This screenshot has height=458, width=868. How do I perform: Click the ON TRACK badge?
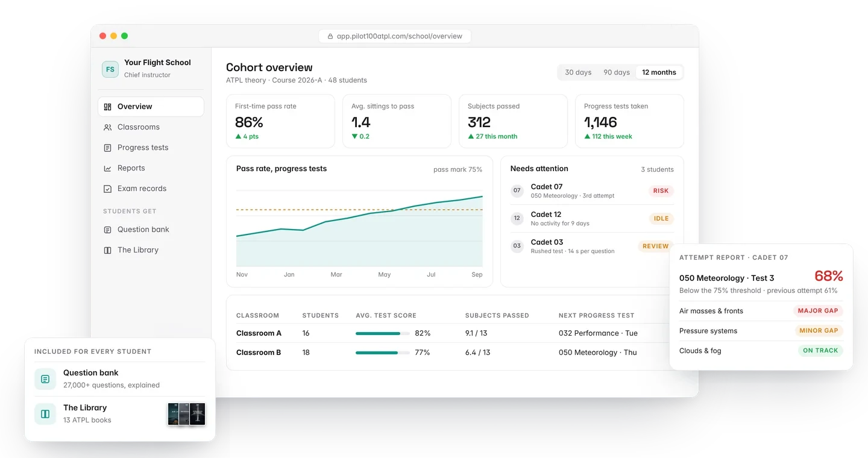820,351
